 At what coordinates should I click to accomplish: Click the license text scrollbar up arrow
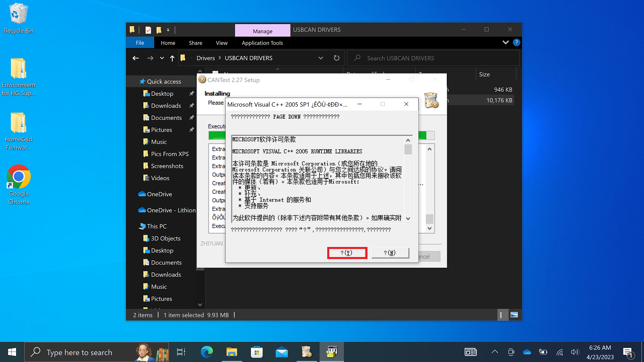[x=408, y=140]
